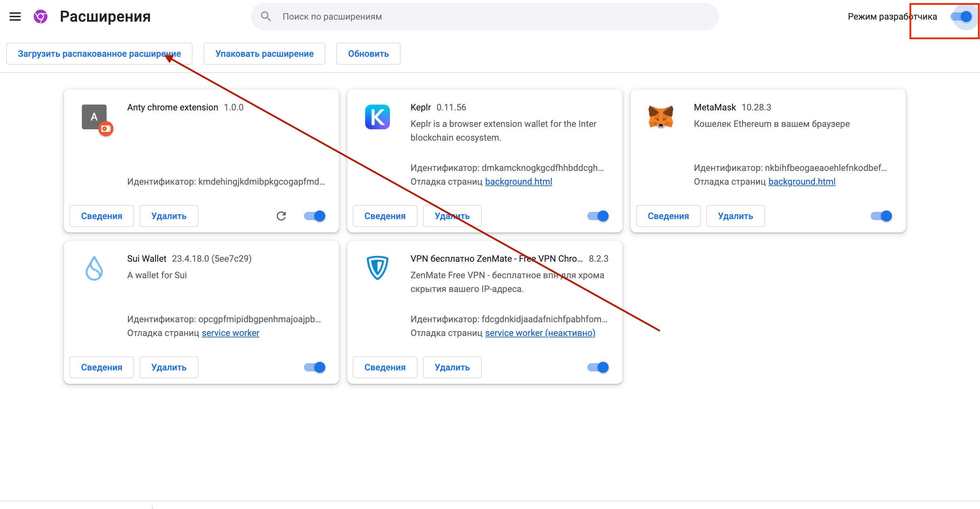Open MetaMask background.html debug link

[x=802, y=182]
